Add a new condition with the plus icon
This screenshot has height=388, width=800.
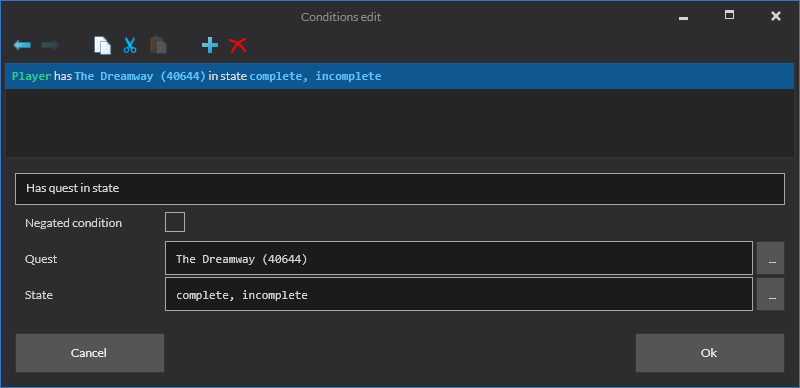click(x=210, y=45)
